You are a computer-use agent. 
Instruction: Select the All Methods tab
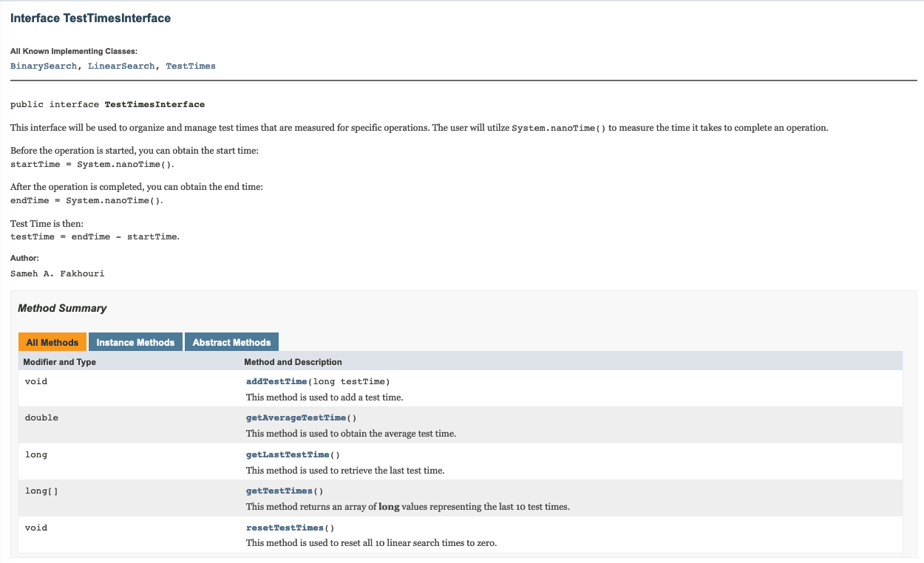point(52,341)
